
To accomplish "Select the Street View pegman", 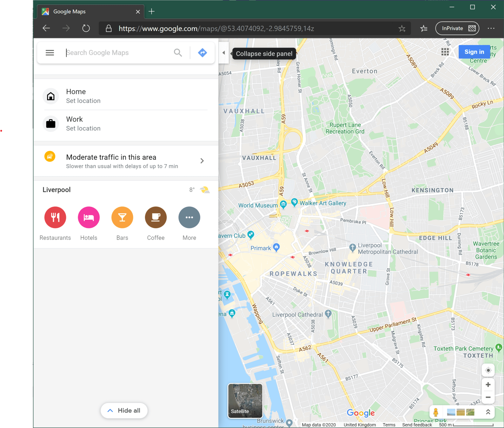I will (436, 412).
